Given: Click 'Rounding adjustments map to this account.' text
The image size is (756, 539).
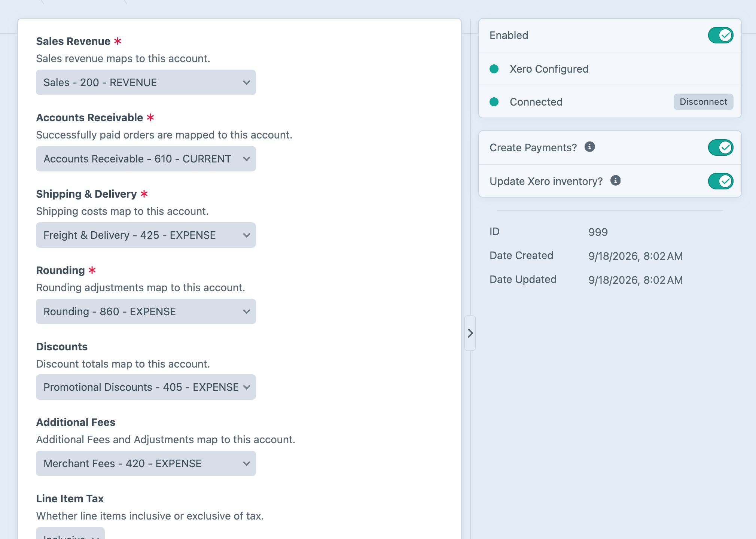Looking at the screenshot, I should click(x=141, y=287).
